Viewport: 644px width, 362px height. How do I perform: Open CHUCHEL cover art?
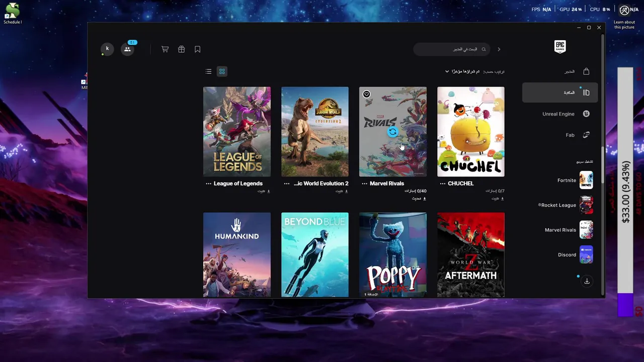(471, 132)
